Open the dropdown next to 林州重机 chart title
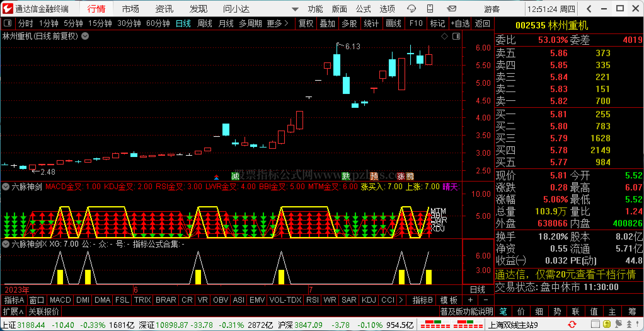The image size is (644, 331). click(85, 36)
